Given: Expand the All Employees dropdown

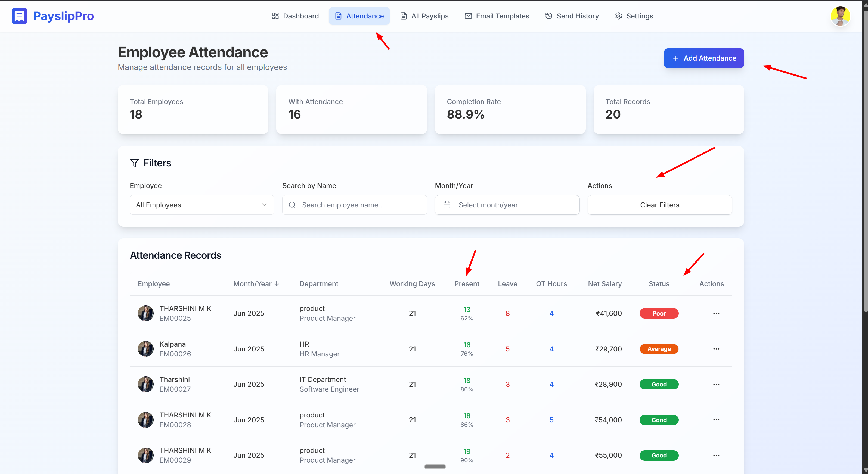Looking at the screenshot, I should tap(202, 205).
